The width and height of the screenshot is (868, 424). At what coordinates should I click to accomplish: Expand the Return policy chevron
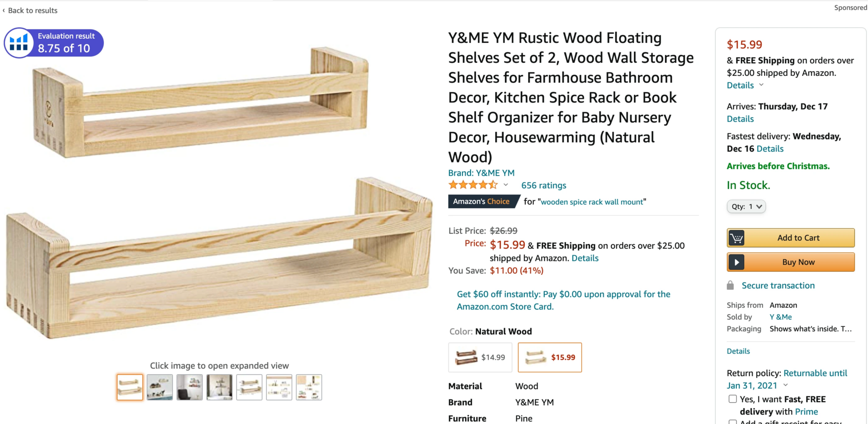point(786,385)
